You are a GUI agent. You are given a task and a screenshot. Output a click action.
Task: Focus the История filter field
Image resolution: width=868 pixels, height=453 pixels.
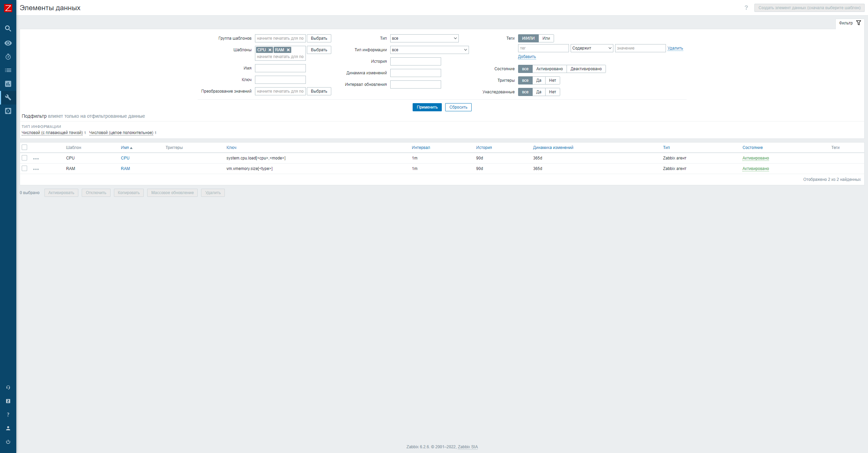415,61
